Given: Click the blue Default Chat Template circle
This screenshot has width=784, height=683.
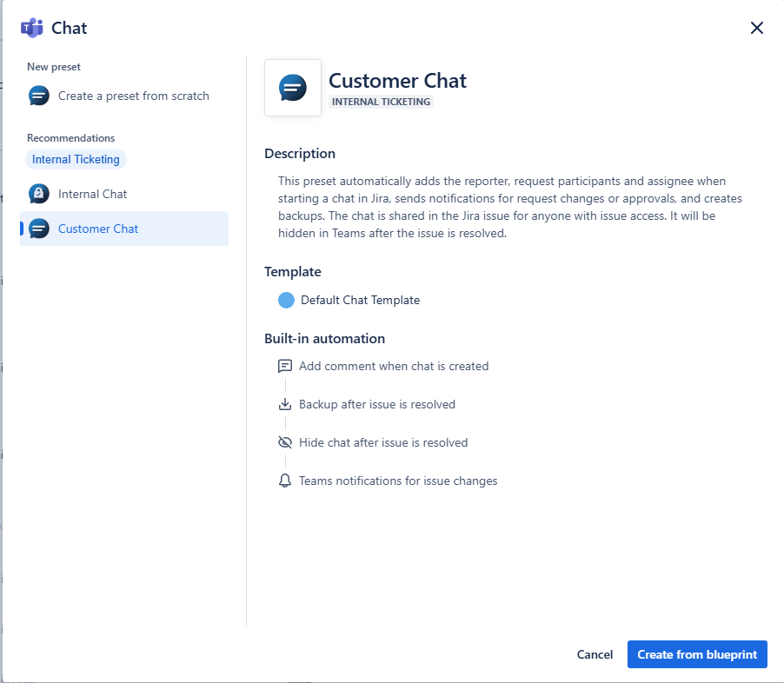Looking at the screenshot, I should tap(286, 300).
